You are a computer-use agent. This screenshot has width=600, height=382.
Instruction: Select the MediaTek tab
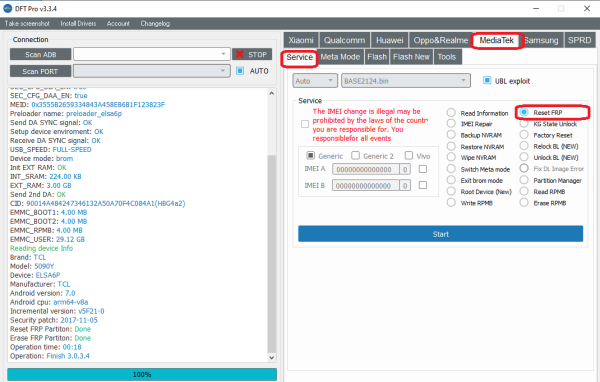coord(497,40)
